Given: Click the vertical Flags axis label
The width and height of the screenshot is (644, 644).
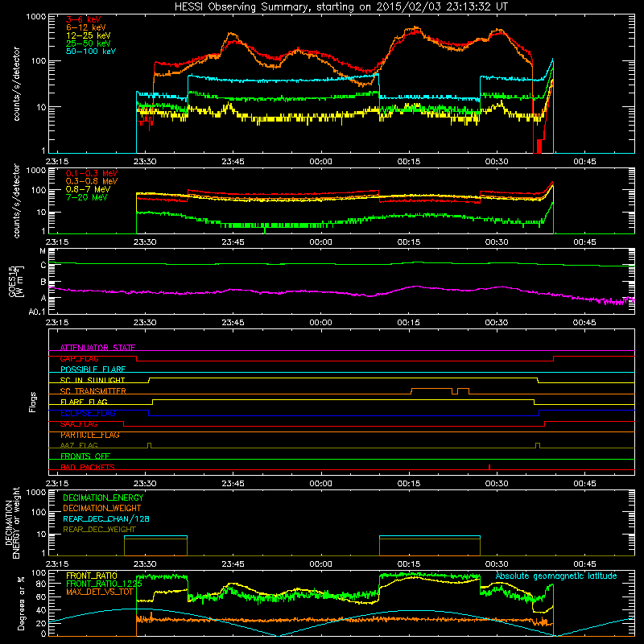Looking at the screenshot, I should pyautogui.click(x=33, y=402).
